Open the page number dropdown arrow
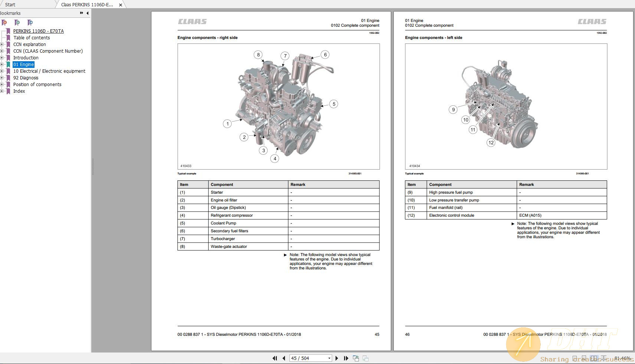 tap(329, 358)
